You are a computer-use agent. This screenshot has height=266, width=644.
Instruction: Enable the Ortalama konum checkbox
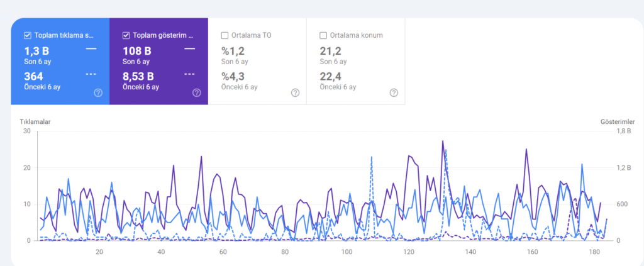pyautogui.click(x=323, y=35)
